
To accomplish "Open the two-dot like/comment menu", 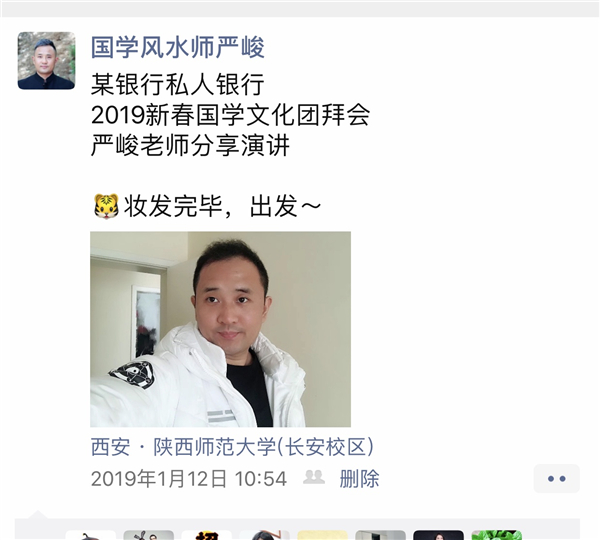I will coord(556,478).
